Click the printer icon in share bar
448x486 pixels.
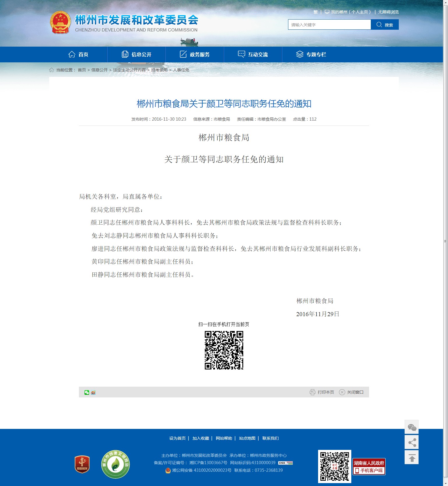313,392
